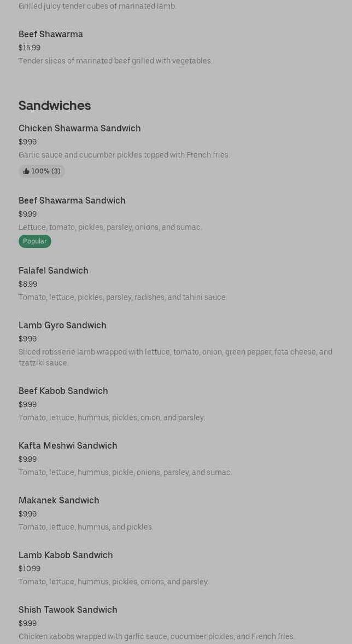Open the Beef Shawarma menu item
352x644 pixels.
pos(51,34)
